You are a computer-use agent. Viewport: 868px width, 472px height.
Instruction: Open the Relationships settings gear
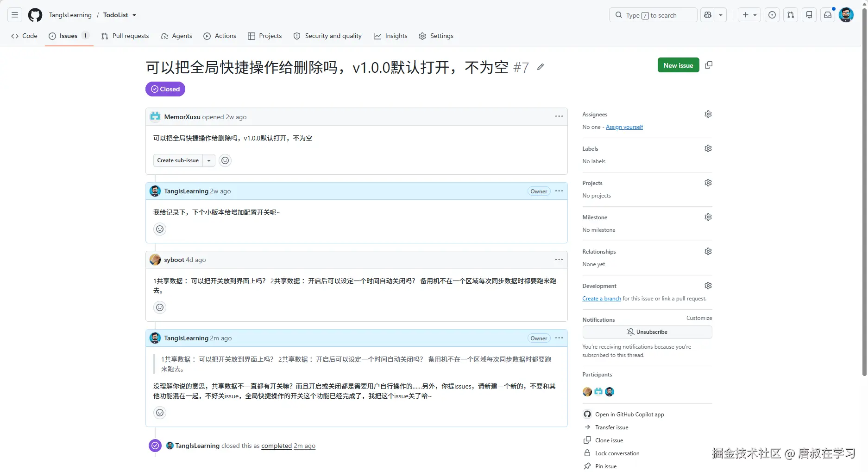click(708, 251)
